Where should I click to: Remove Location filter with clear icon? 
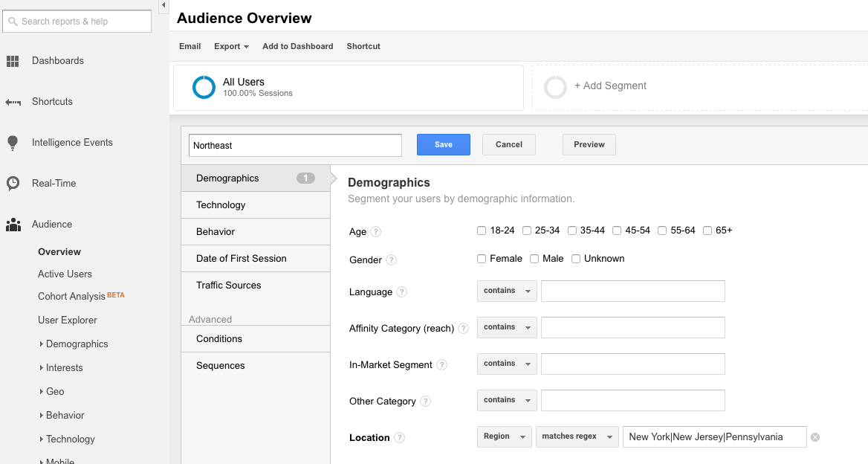click(815, 437)
